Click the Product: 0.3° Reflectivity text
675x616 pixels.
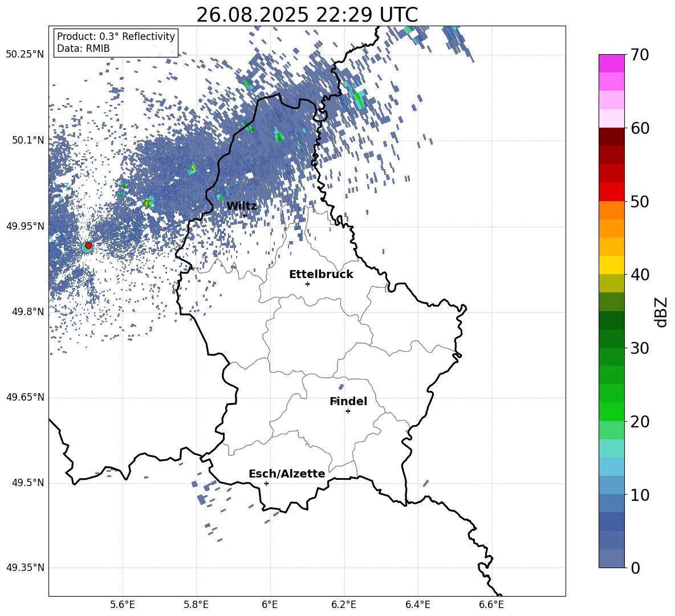[116, 36]
